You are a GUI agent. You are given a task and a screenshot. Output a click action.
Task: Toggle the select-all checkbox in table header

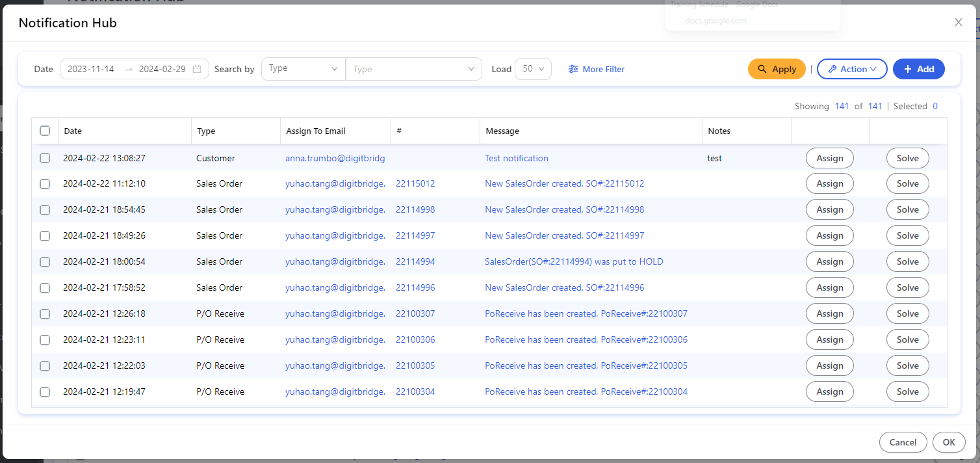45,131
